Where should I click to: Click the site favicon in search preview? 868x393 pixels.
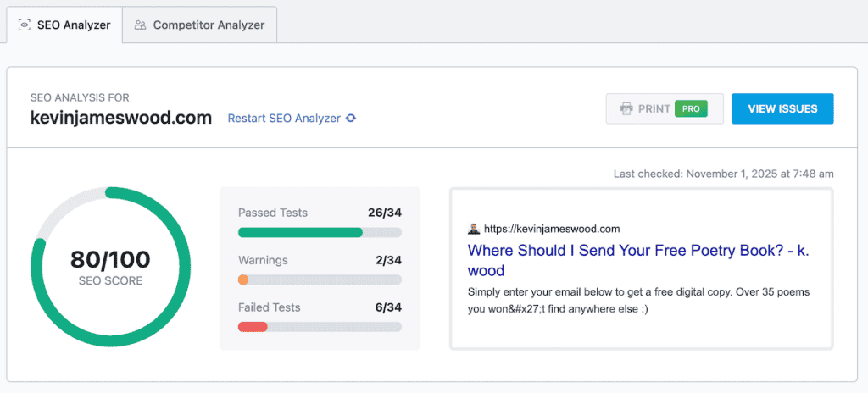click(474, 229)
